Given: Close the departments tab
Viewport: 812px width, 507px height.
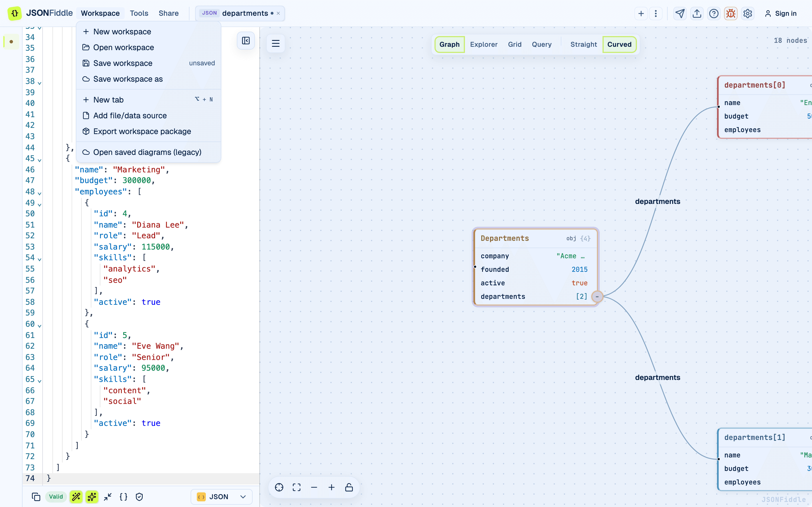Looking at the screenshot, I should (x=278, y=14).
